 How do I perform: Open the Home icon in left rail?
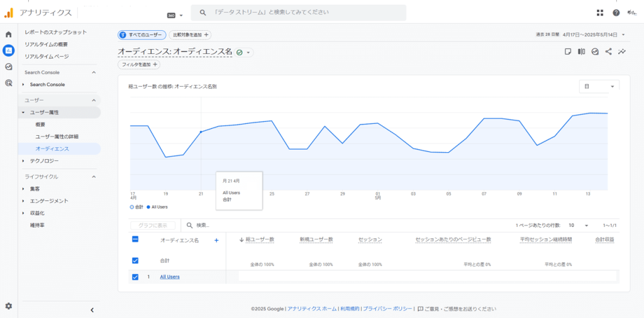point(8,34)
